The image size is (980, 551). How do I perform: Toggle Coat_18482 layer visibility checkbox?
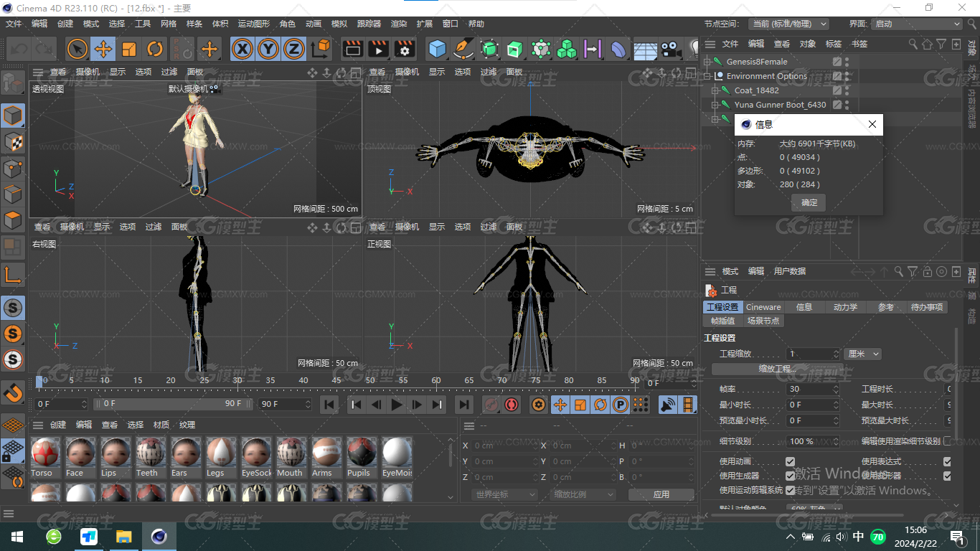837,90
